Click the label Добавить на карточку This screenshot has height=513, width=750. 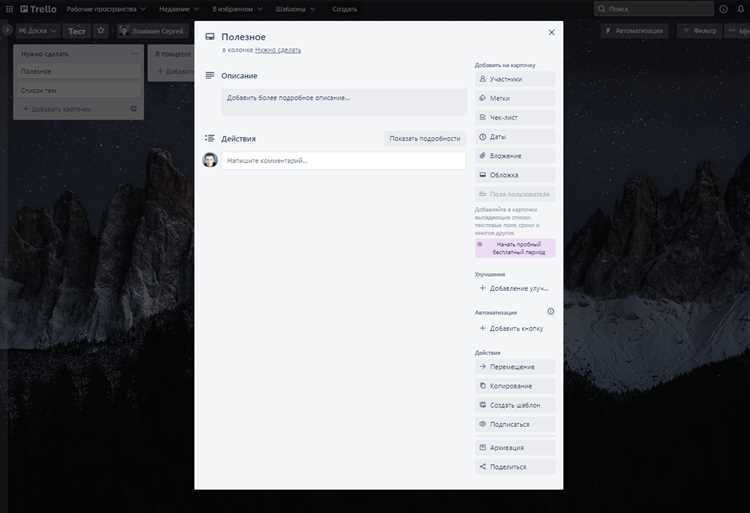tap(505, 65)
